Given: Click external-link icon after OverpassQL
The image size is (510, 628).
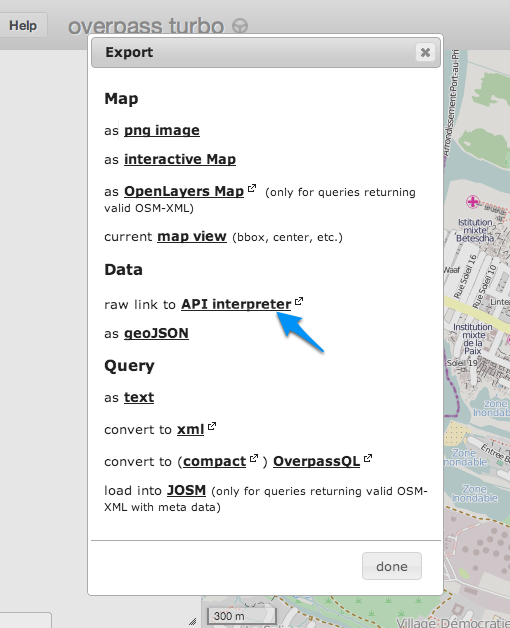Looking at the screenshot, I should click(368, 458).
